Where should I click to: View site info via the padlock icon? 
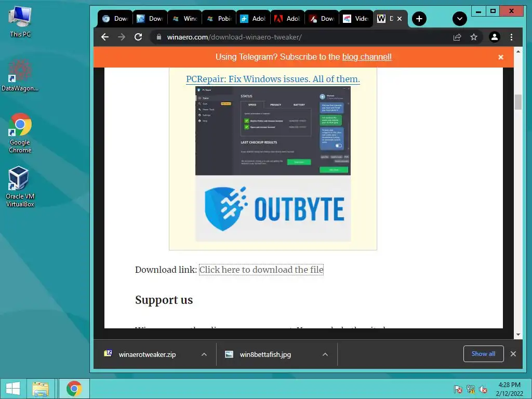(159, 37)
